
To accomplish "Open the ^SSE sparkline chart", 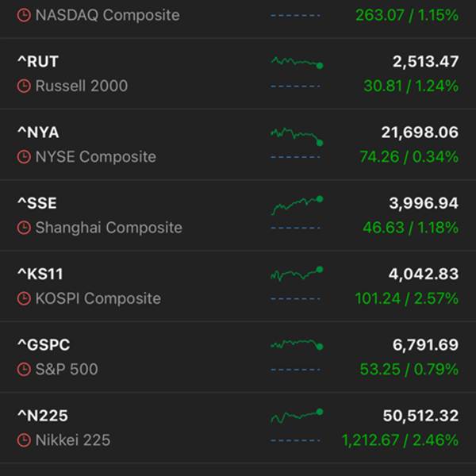I will pyautogui.click(x=296, y=205).
